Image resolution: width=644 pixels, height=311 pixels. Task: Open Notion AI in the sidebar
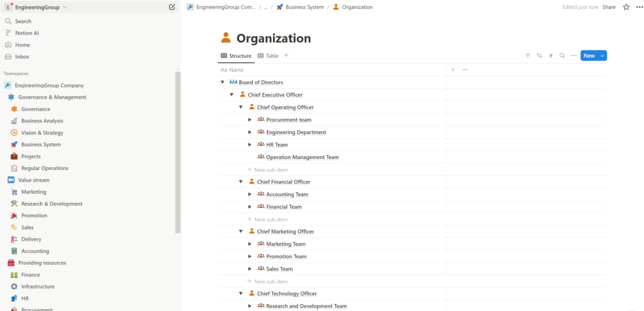(26, 33)
